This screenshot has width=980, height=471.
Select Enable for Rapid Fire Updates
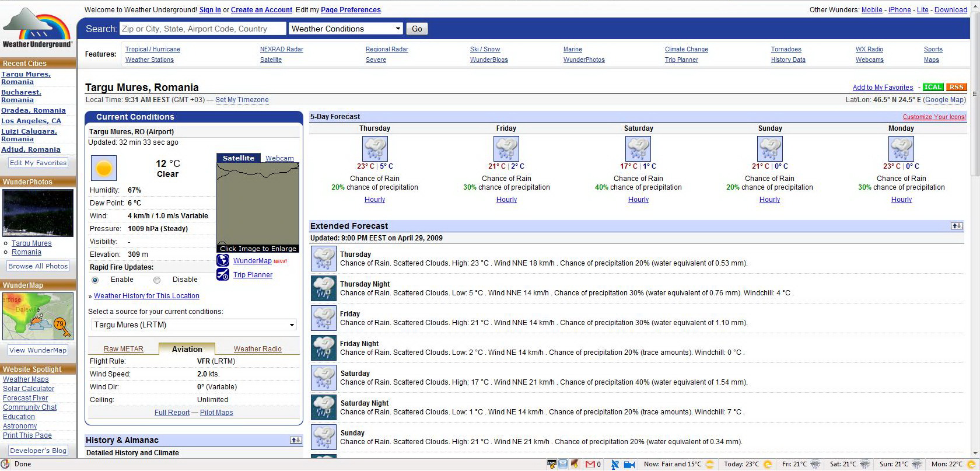tap(95, 280)
